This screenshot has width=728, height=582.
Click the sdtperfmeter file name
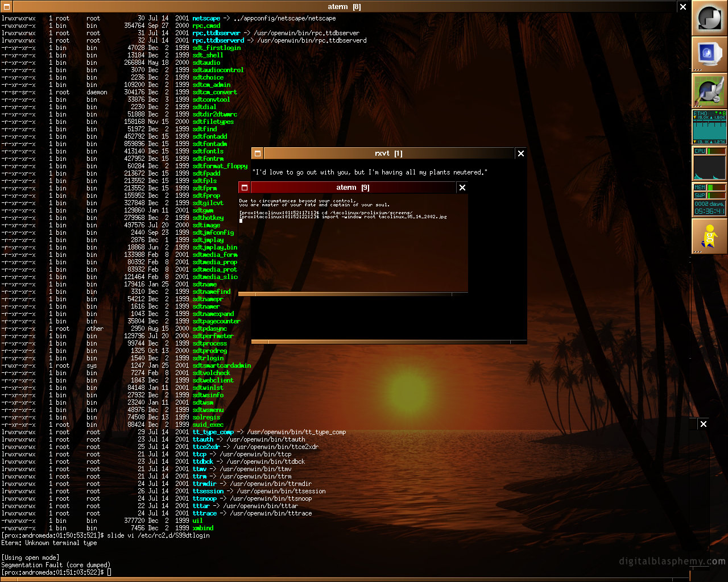[x=213, y=336]
